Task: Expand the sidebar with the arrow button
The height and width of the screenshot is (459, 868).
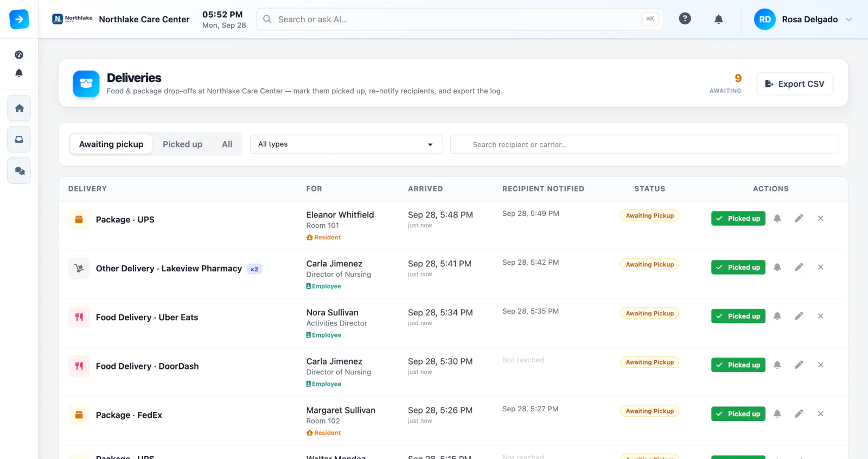Action: pyautogui.click(x=19, y=20)
